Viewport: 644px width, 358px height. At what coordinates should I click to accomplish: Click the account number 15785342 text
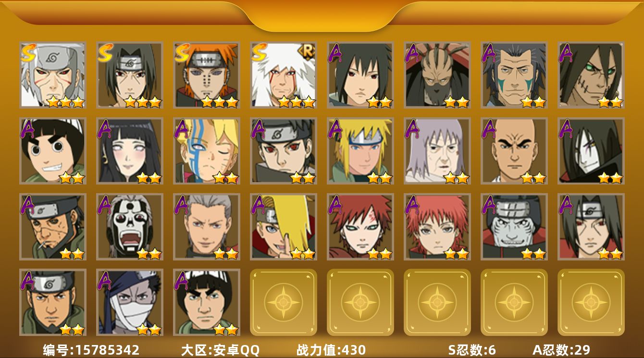click(x=105, y=350)
